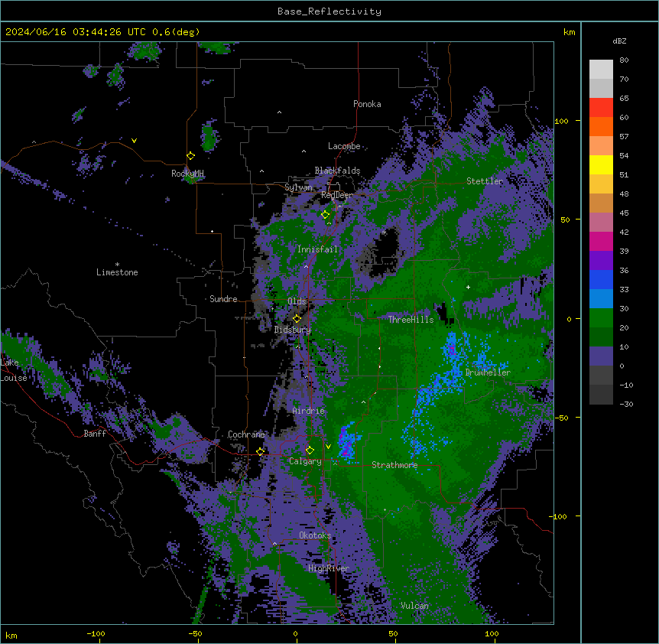Click the Olds town label
Image resolution: width=659 pixels, height=644 pixels.
[x=297, y=301]
